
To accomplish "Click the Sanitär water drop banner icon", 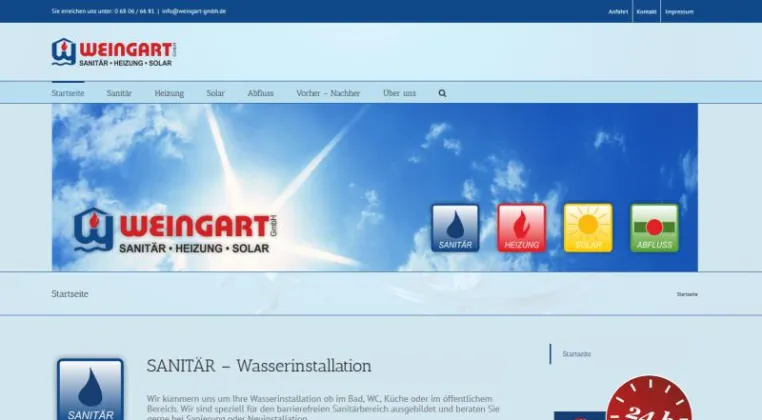I will coord(455,228).
